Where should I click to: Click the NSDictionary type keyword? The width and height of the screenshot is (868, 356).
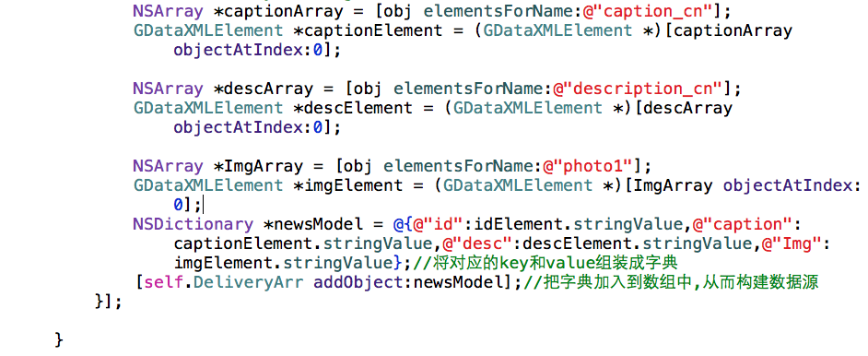point(194,224)
